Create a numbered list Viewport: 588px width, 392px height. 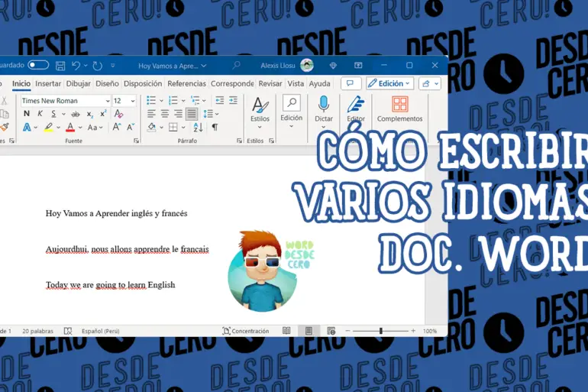tap(173, 100)
